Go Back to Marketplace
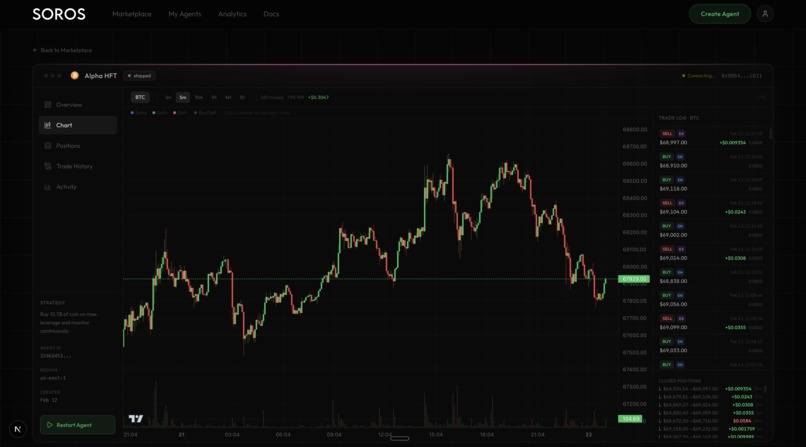Viewport: 806px width, 447px height. (62, 50)
